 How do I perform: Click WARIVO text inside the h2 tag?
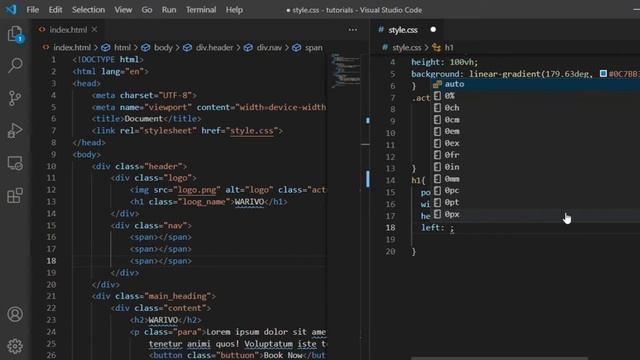click(163, 320)
